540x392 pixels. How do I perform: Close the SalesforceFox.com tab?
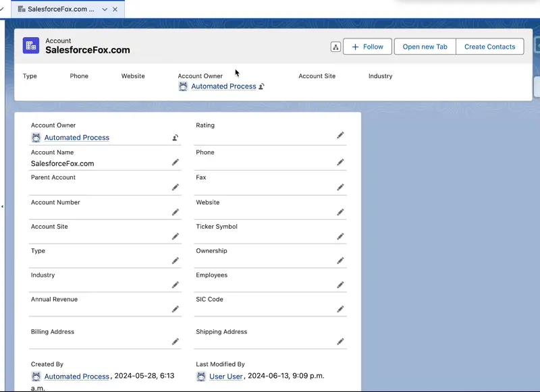(115, 9)
